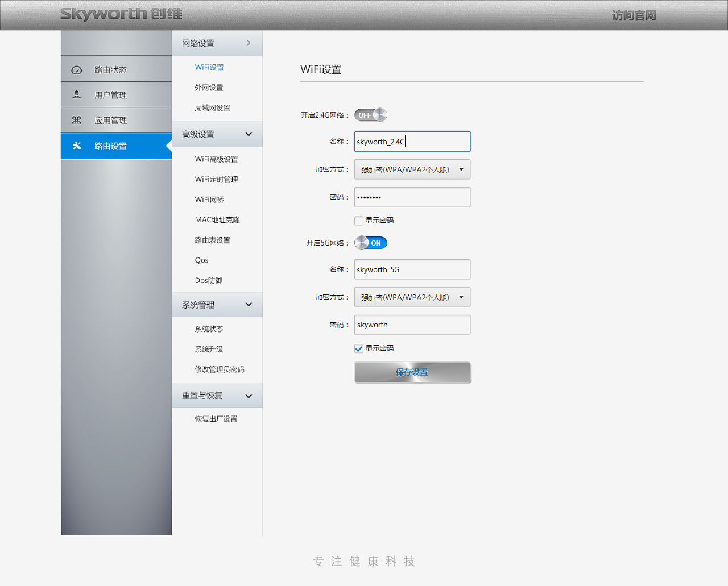
Task: Open 系统升级 page
Action: 209,349
